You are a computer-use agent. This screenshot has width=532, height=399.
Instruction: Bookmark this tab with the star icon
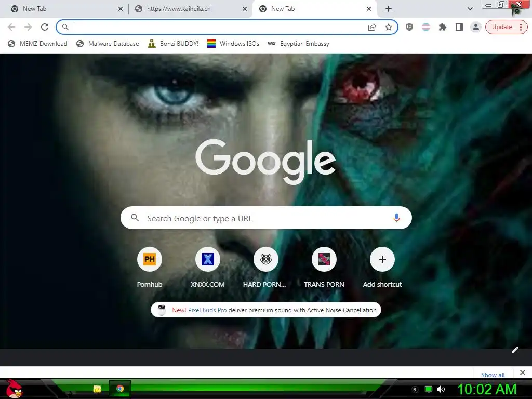click(389, 27)
